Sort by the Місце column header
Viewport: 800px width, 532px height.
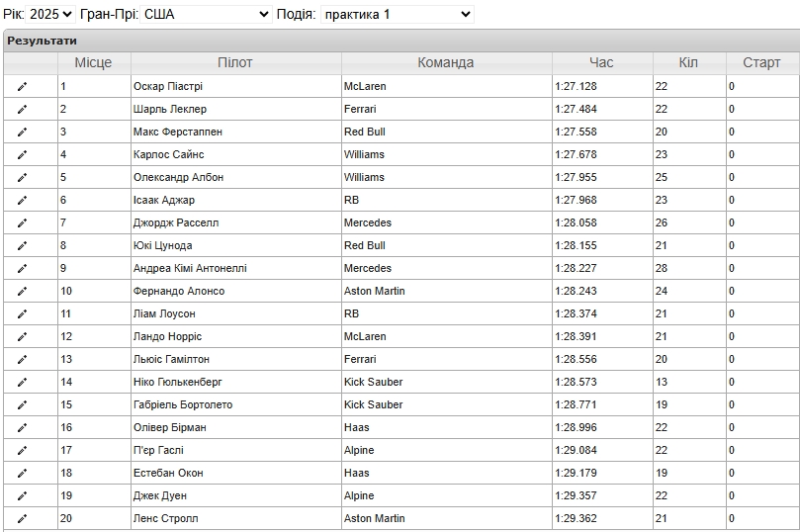click(93, 62)
